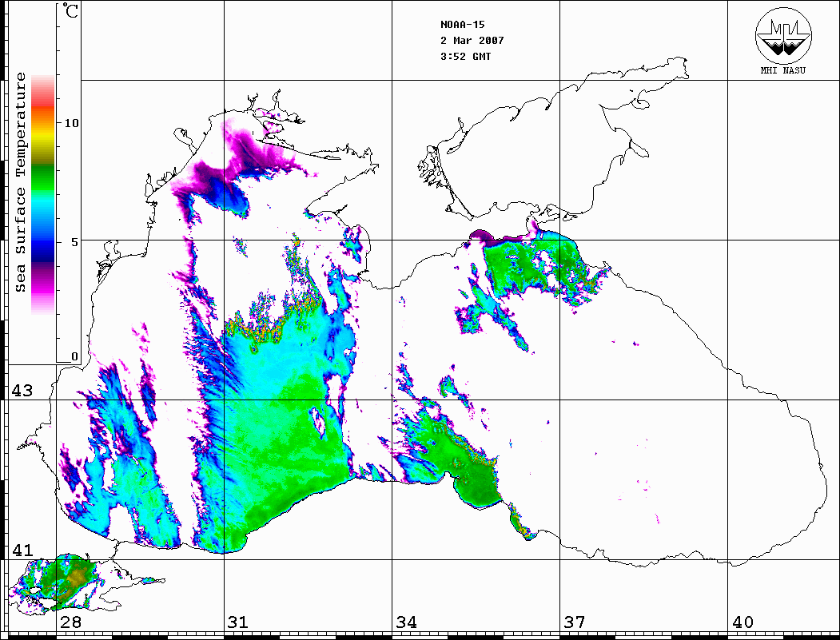Viewport: 840px width, 640px height.
Task: Click the '3:52 GMT' time text
Action: tap(465, 57)
